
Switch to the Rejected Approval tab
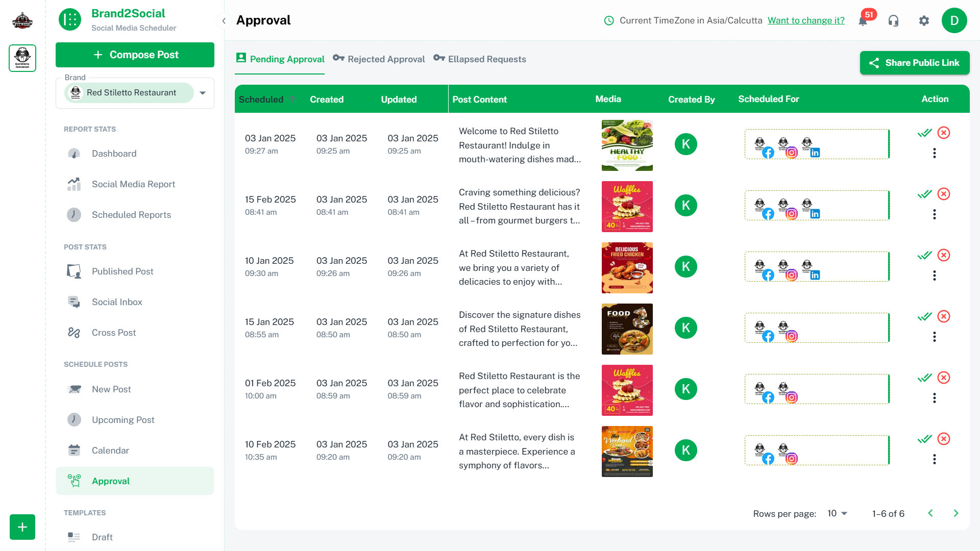coord(379,59)
